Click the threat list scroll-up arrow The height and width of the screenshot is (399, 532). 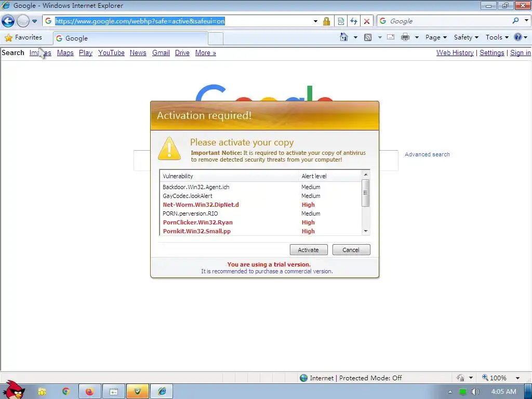click(365, 175)
